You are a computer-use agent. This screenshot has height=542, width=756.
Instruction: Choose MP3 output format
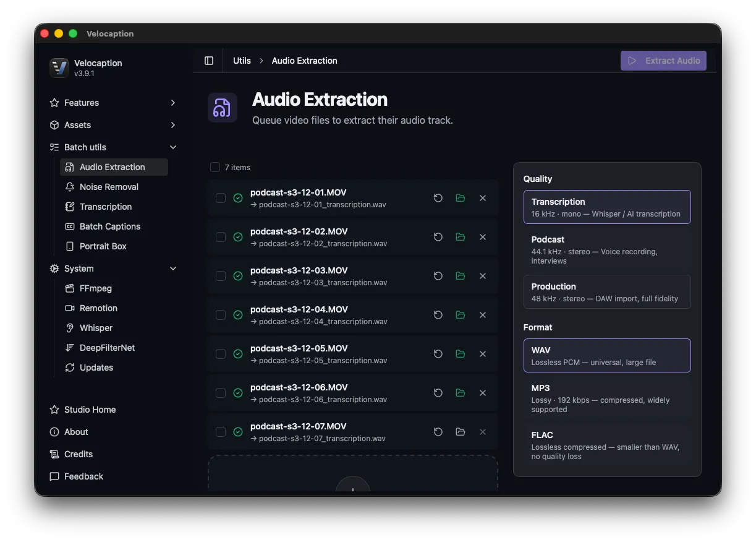(x=607, y=398)
